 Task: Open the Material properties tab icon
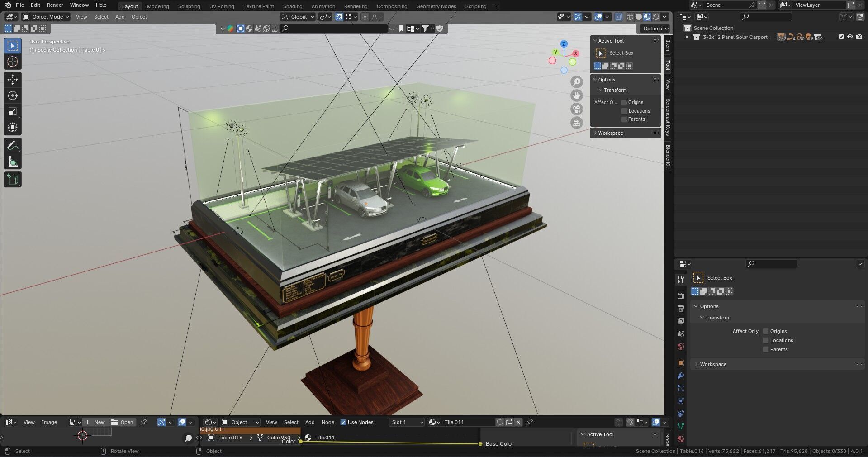click(681, 439)
